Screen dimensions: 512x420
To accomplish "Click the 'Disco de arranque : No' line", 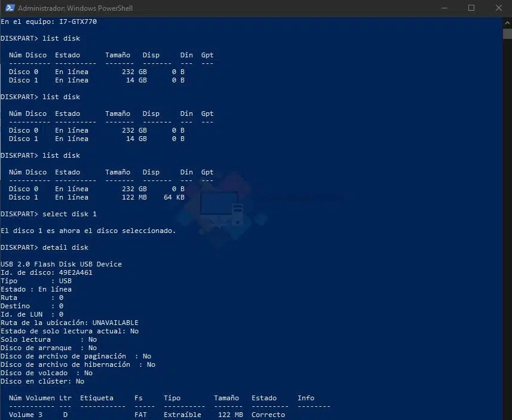I will tap(48, 348).
